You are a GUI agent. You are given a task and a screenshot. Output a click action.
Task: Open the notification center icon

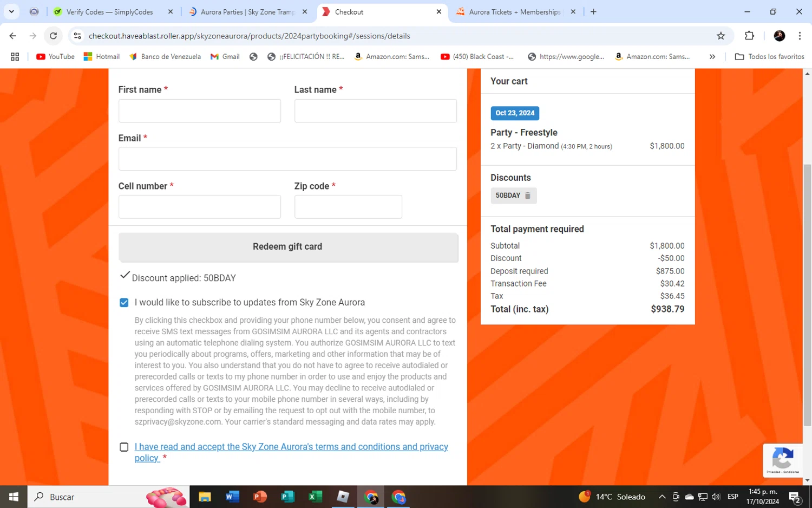(x=795, y=497)
